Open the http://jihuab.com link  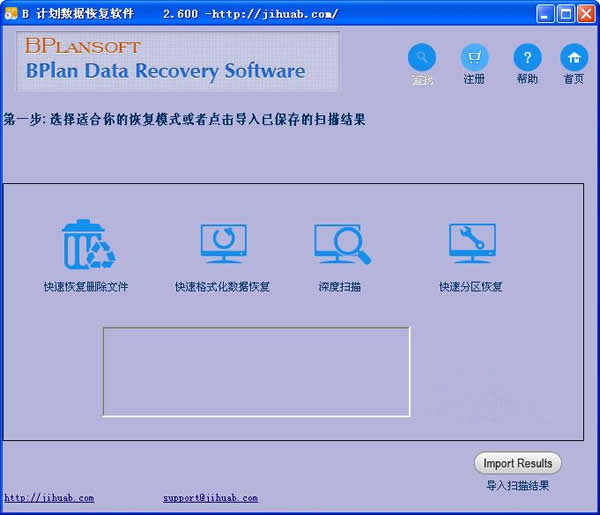[x=49, y=498]
